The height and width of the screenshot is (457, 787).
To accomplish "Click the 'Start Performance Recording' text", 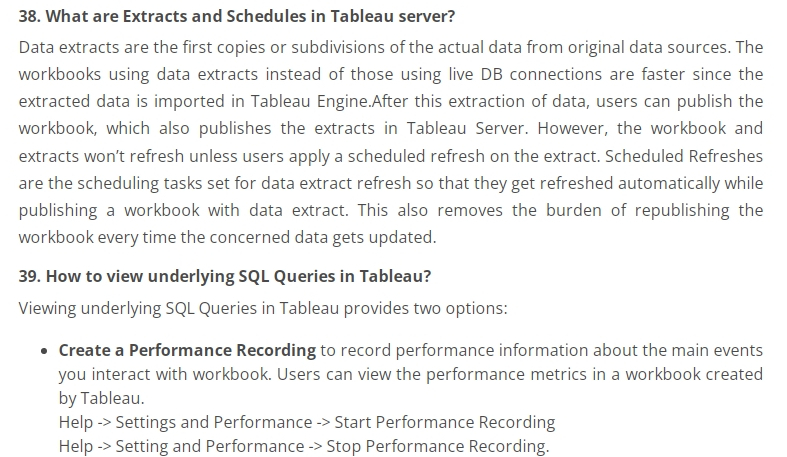I will [445, 422].
